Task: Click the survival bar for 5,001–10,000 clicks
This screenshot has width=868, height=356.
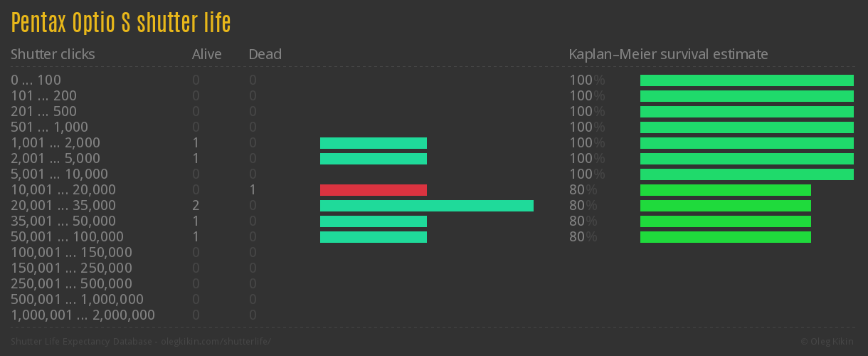Action: [x=747, y=174]
